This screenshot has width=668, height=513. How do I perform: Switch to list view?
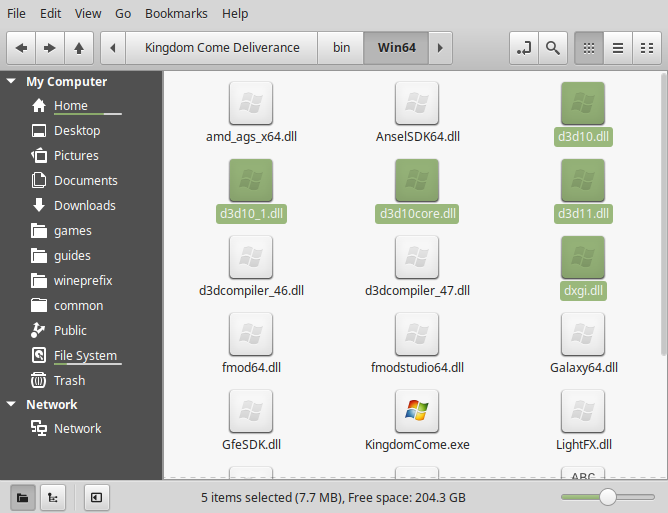point(618,48)
